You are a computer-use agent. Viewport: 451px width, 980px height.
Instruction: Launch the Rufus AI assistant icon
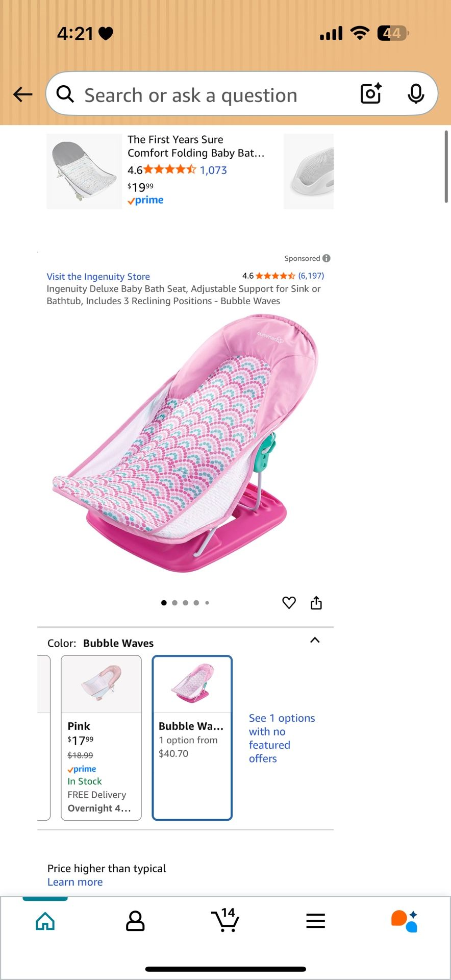click(x=405, y=921)
